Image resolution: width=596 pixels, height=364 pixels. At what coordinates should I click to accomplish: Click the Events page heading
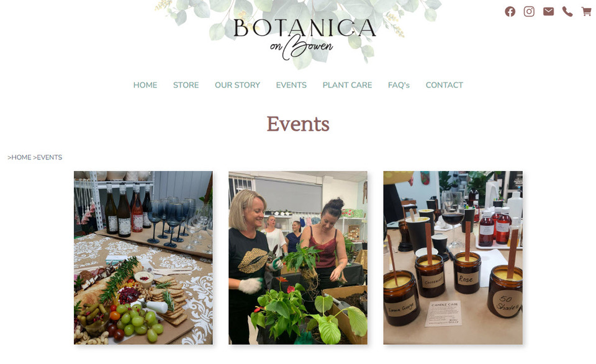[298, 124]
